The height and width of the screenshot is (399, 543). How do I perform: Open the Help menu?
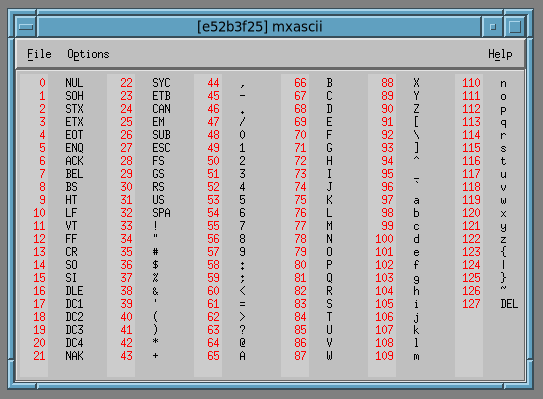pyautogui.click(x=500, y=54)
